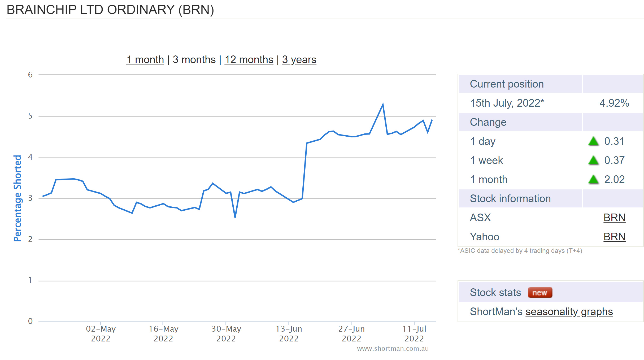Click the 'Change' section header

pos(488,122)
